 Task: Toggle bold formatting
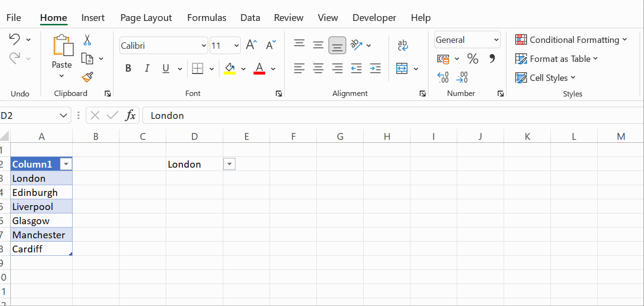[x=128, y=68]
